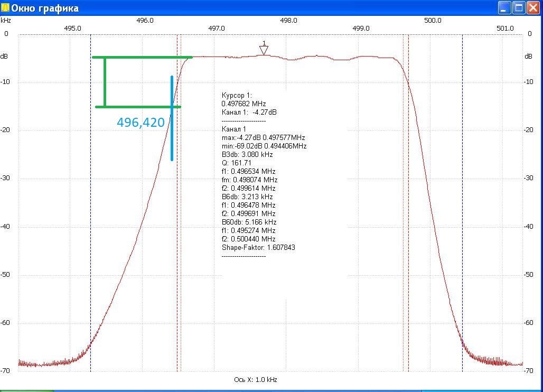This screenshot has height=392, width=543.
Task: Click the 'f2: 0.499614 MHz' line
Action: coord(248,189)
